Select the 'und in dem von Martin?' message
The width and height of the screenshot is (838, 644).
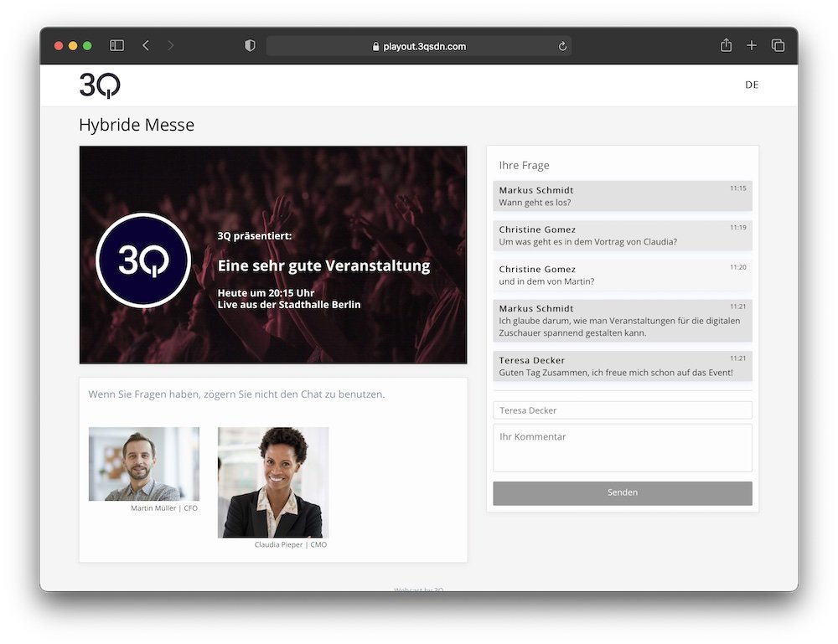point(622,275)
